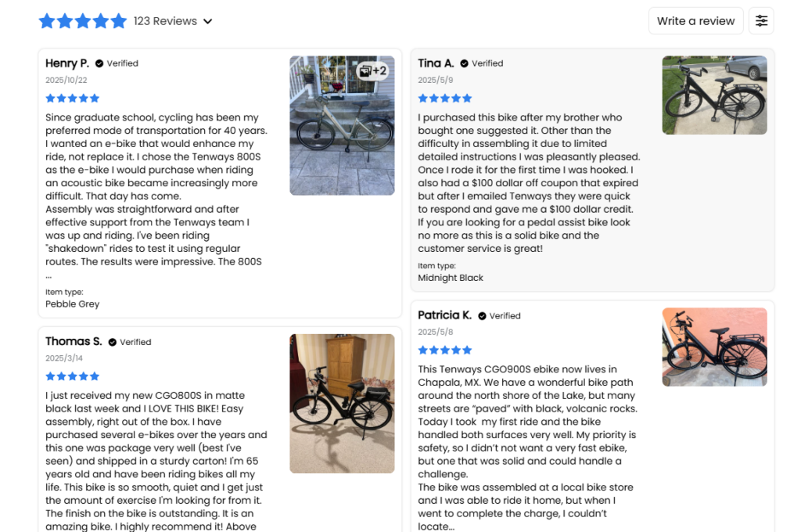Select the first star in the overall rating
The image size is (801, 532).
[x=47, y=20]
